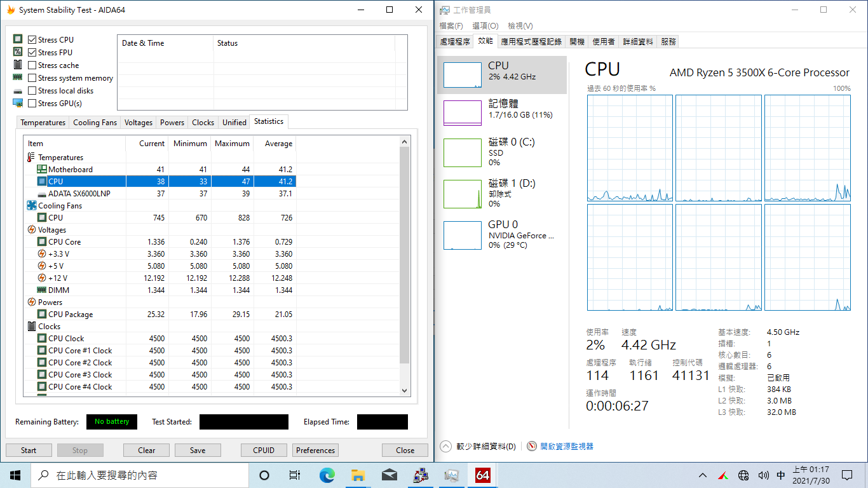Click the Clear button
Viewport: 868px width, 488px height.
pyautogui.click(x=147, y=451)
